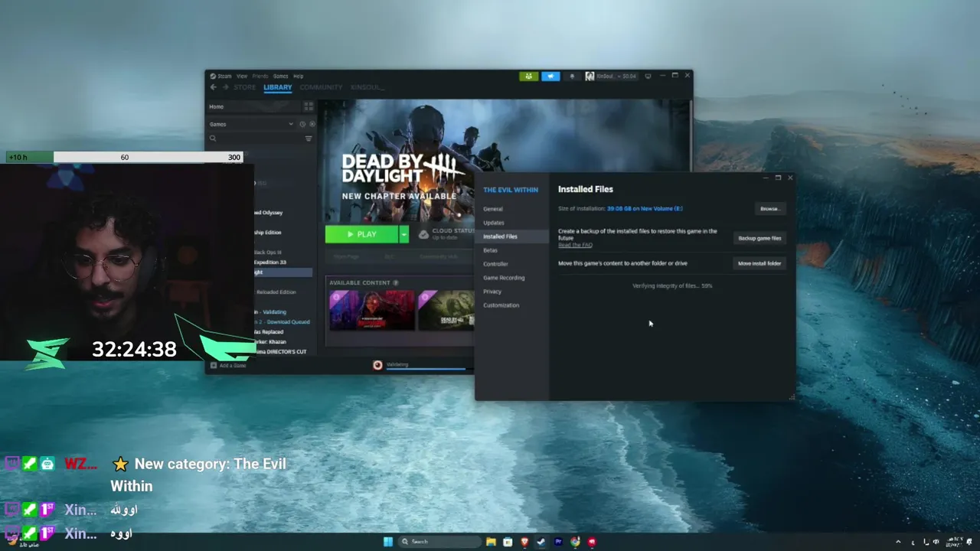
Task: Open the View menu
Action: (x=242, y=76)
